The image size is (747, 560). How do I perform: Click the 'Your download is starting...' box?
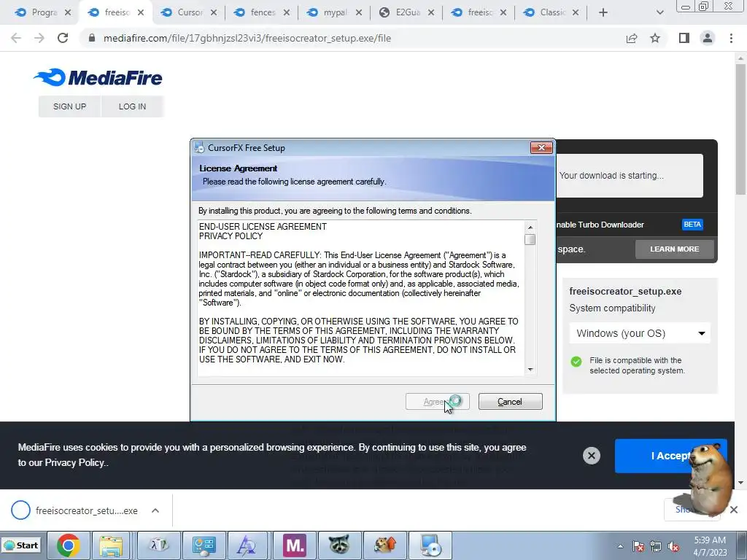[x=629, y=175]
